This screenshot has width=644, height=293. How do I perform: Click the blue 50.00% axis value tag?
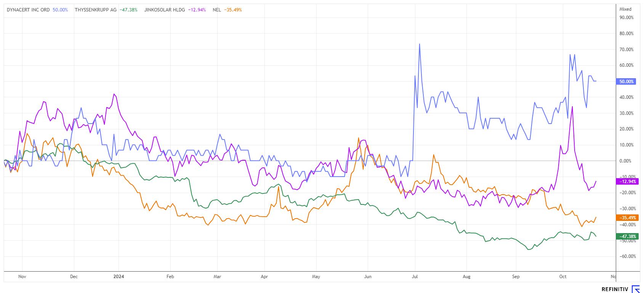pyautogui.click(x=626, y=82)
